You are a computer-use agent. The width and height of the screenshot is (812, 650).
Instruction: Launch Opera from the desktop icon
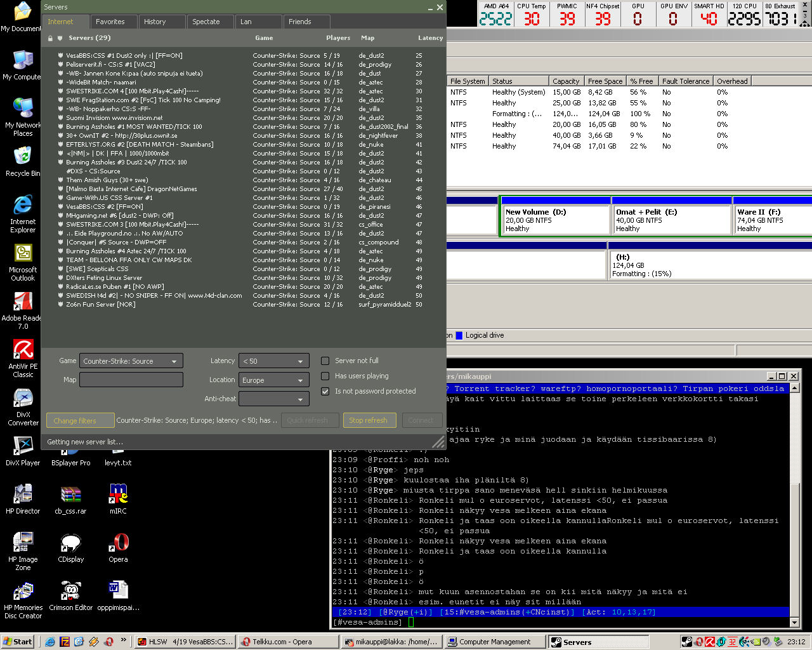tap(118, 548)
